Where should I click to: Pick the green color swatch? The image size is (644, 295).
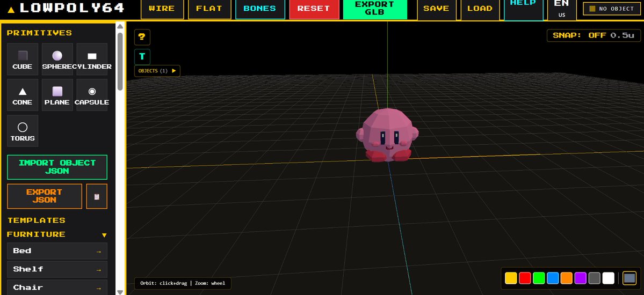(538, 278)
